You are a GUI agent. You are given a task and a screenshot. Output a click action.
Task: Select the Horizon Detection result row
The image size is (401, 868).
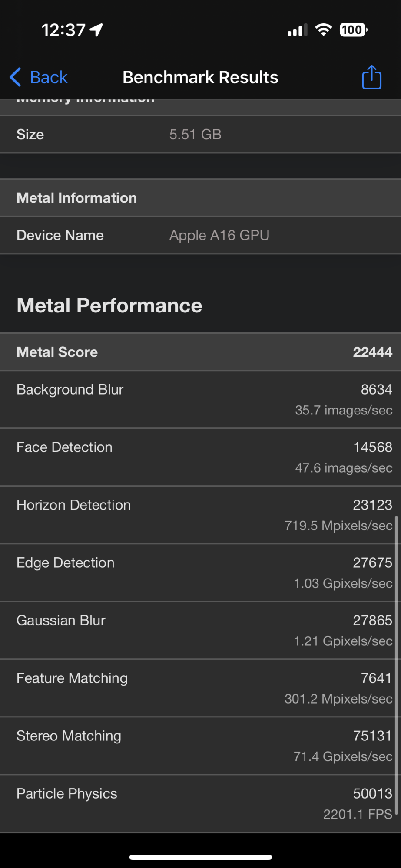pos(200,515)
